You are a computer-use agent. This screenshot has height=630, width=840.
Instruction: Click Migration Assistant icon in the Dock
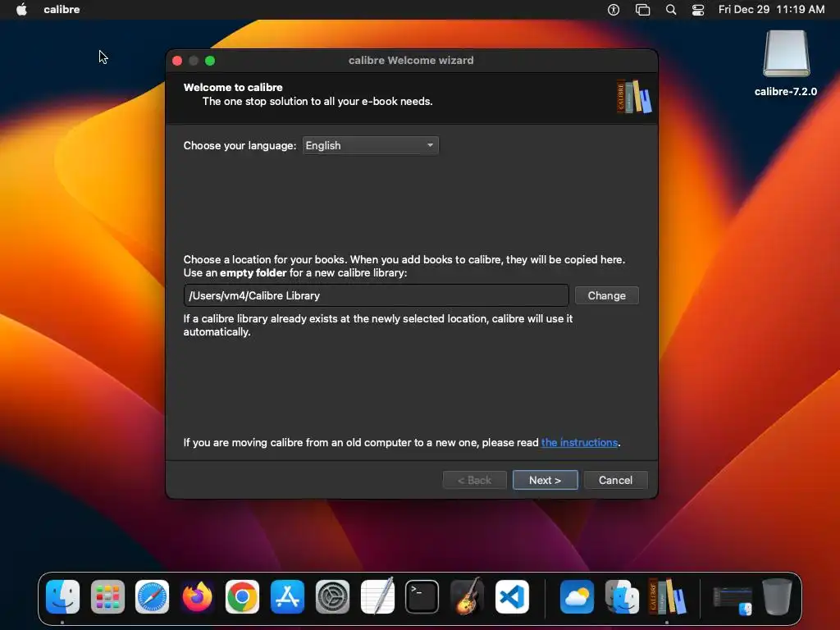(x=622, y=597)
